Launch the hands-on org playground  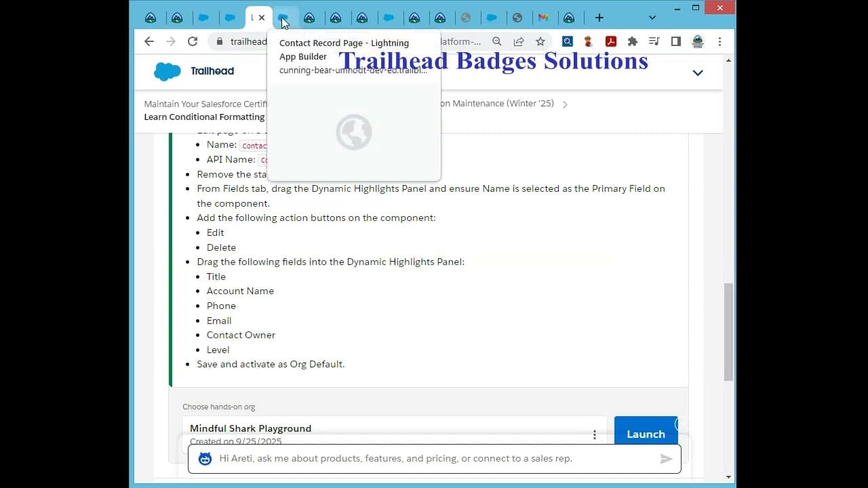tap(646, 434)
